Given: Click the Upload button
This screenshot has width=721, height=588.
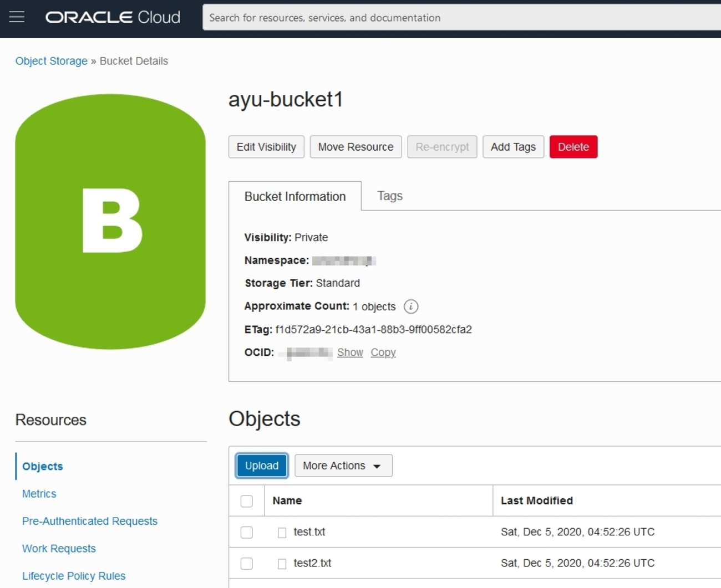Looking at the screenshot, I should (262, 466).
